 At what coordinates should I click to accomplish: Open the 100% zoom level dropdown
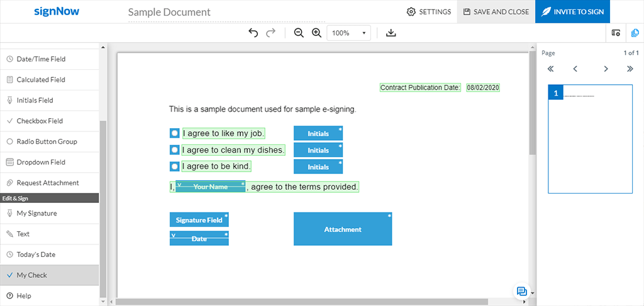click(348, 33)
